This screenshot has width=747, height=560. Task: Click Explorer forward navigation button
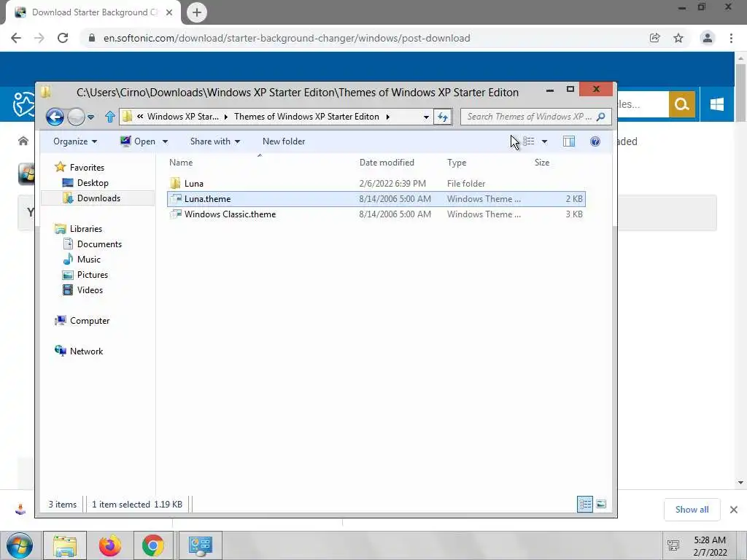76,117
